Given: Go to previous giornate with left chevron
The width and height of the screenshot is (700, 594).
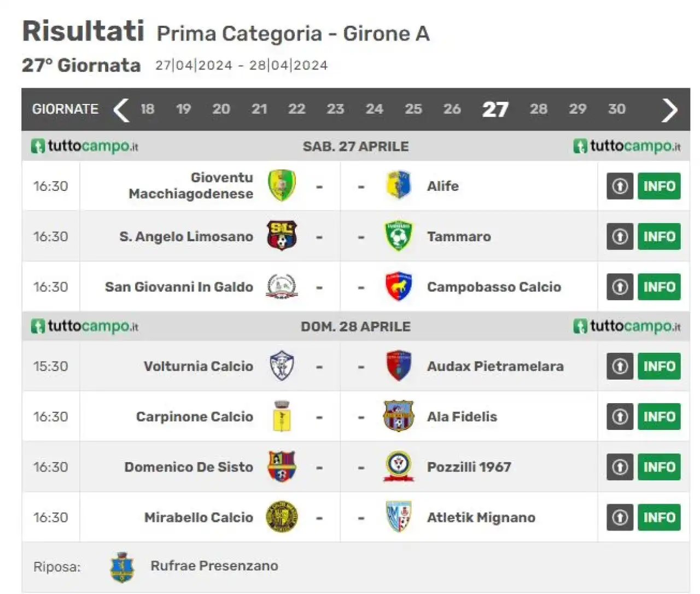Looking at the screenshot, I should [x=121, y=109].
